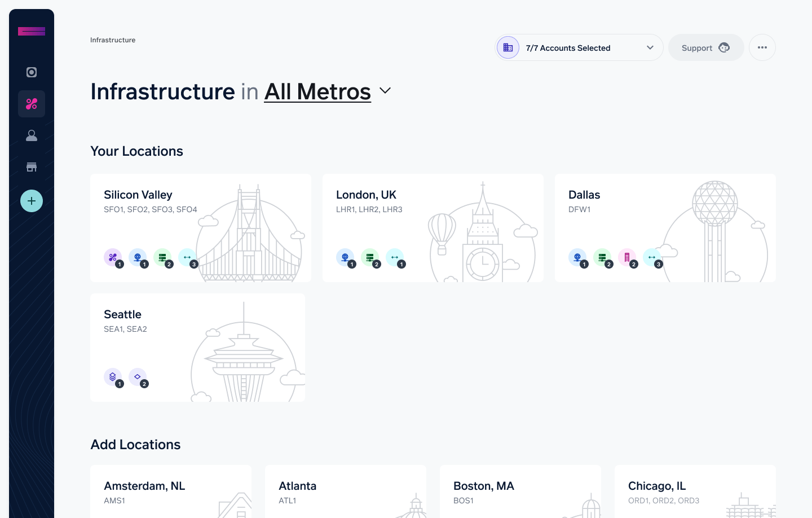
Task: Add the Boston, MA location card
Action: pyautogui.click(x=520, y=491)
